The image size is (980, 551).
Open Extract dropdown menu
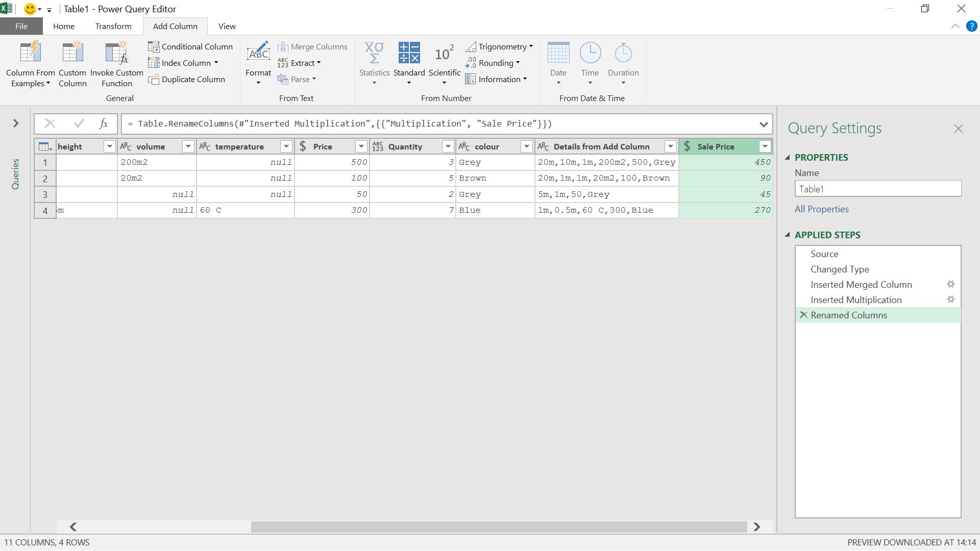click(299, 63)
